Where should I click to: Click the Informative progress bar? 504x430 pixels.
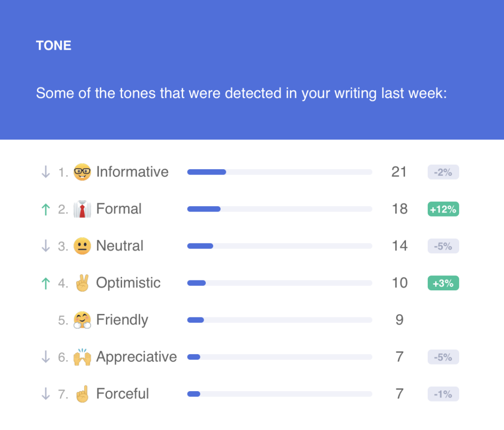click(x=280, y=172)
